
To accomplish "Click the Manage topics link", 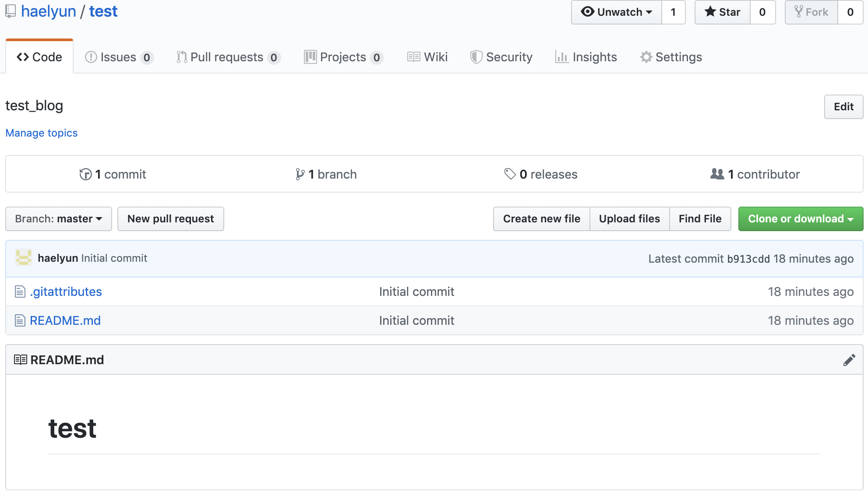I will pos(42,133).
